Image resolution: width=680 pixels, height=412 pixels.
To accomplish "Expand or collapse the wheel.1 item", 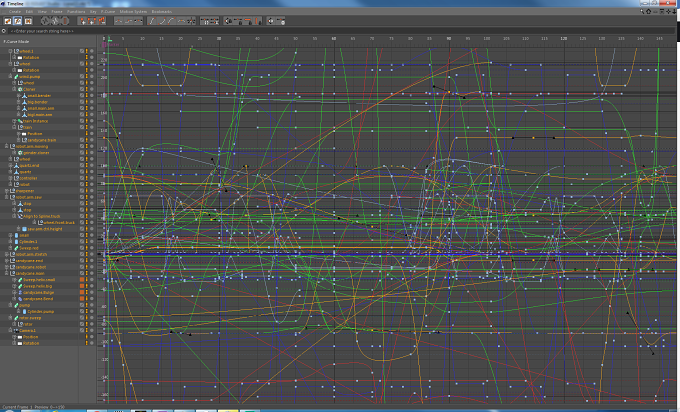I will [x=10, y=51].
